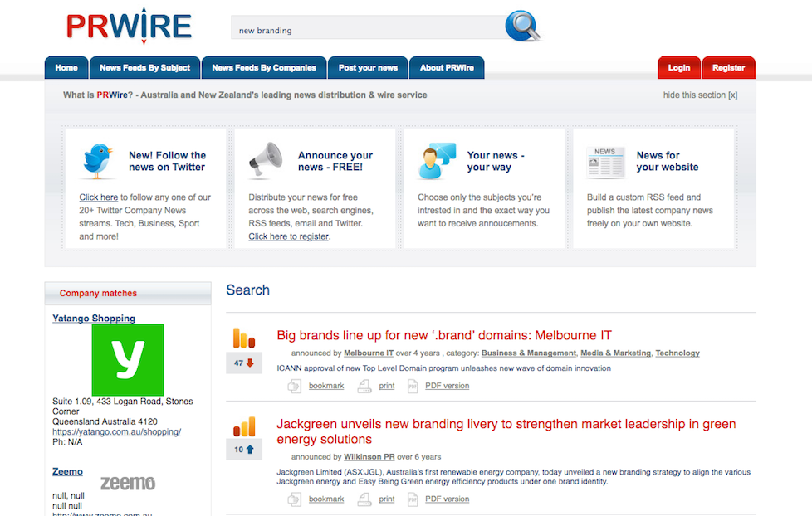Screen dimensions: 812x516
Task: Click the 'What is PRWire?' tagline text
Action: point(245,95)
